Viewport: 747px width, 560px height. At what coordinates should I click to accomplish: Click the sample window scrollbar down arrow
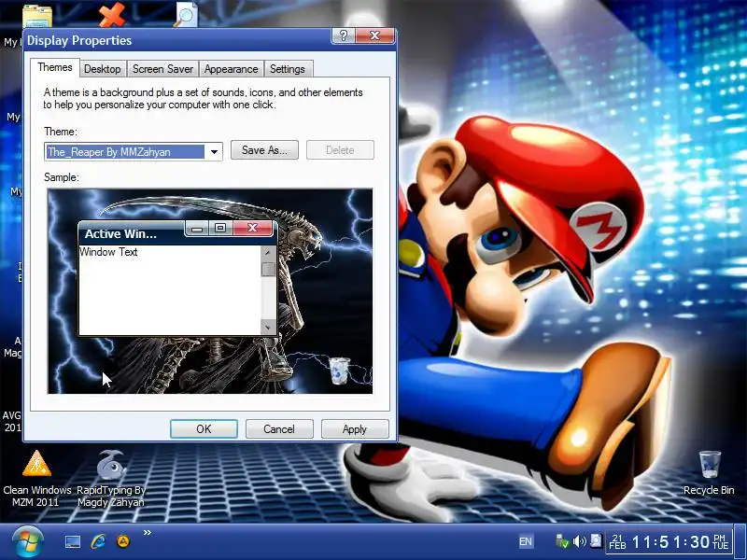coord(268,327)
